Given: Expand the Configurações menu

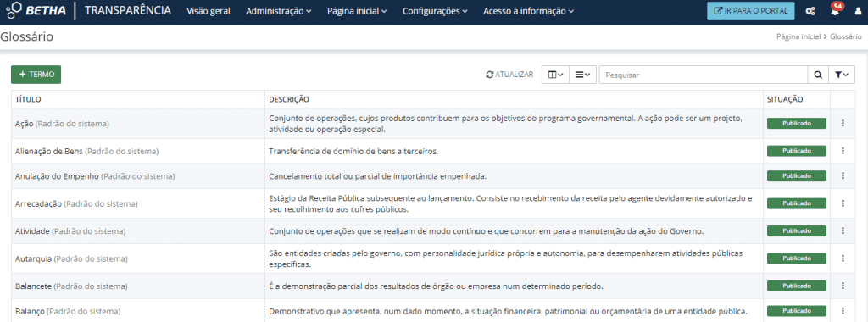Looking at the screenshot, I should tap(435, 11).
